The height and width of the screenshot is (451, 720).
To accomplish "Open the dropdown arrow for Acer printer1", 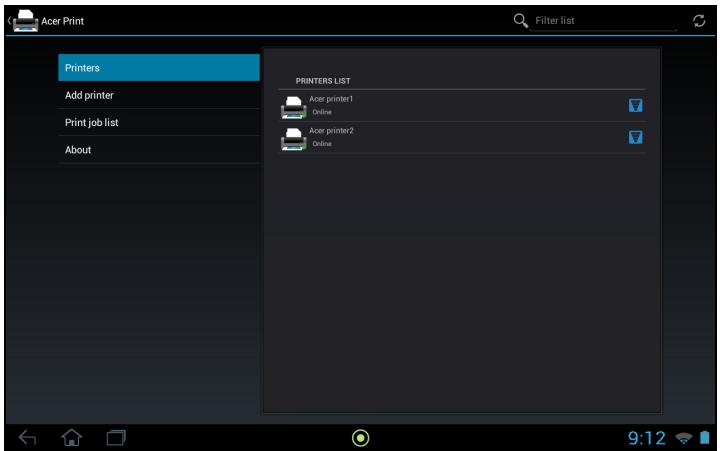I will (636, 106).
